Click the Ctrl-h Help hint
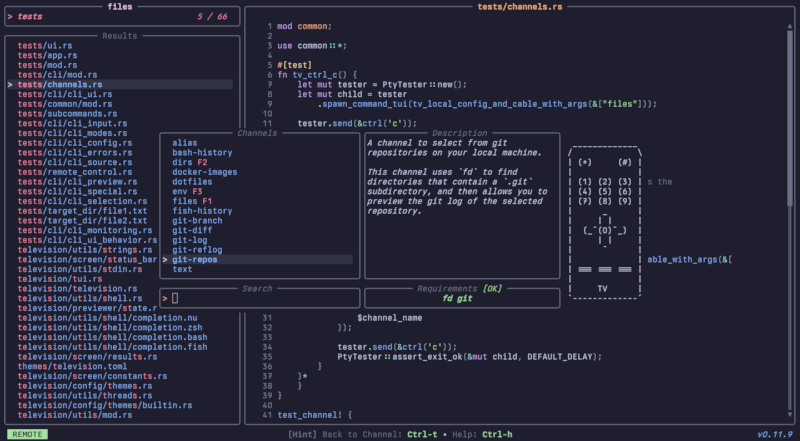This screenshot has width=800, height=441. coord(498,434)
